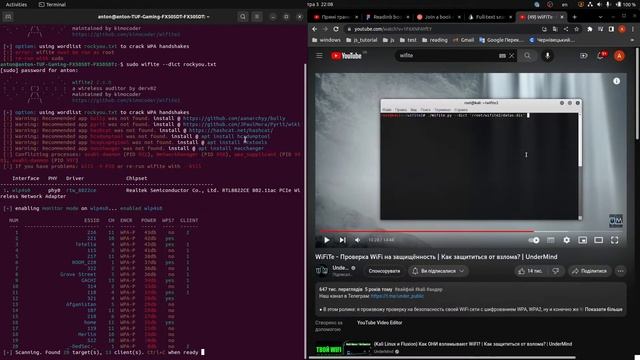Open the js_tutorial bookmark folder

[361, 40]
